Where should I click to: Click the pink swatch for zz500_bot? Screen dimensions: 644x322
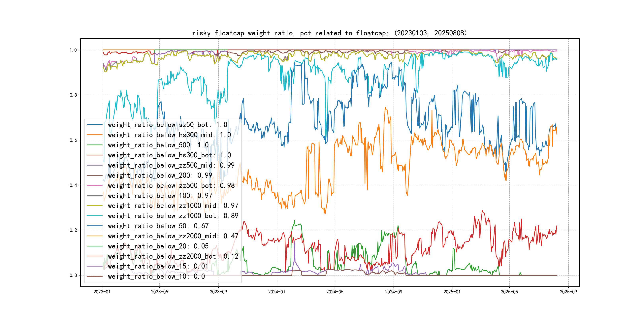94,185
